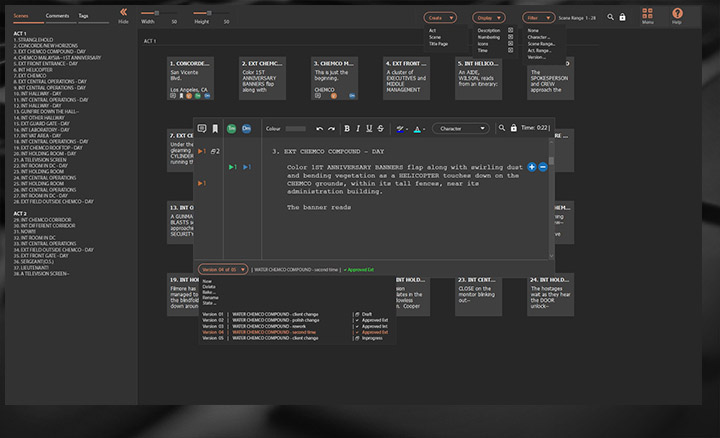Expand the Character style dropdown
Viewport: 720px width, 438px height.
pyautogui.click(x=460, y=128)
